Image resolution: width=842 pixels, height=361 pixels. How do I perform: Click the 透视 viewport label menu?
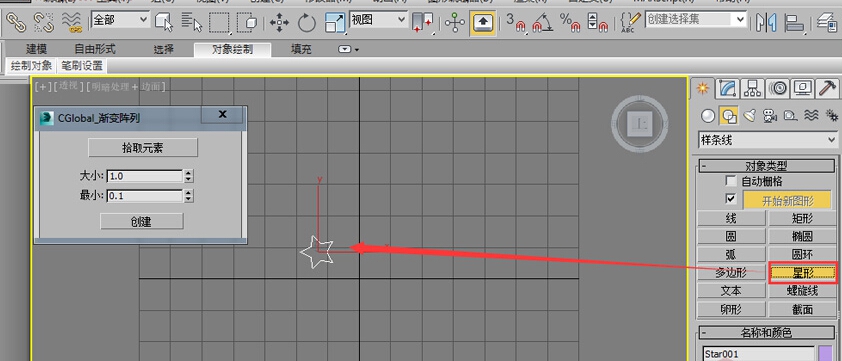69,86
